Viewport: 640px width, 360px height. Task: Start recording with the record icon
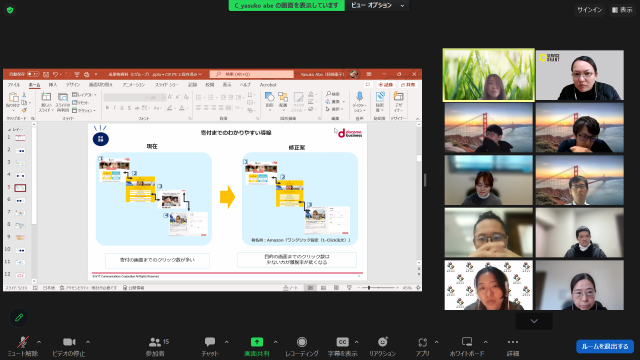coord(302,342)
